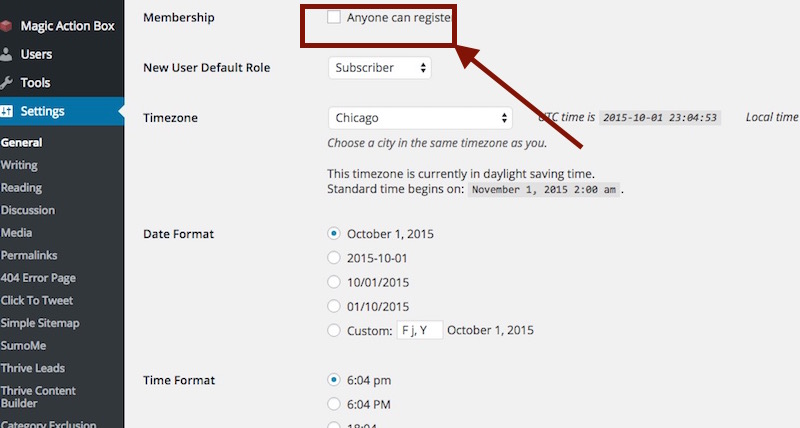This screenshot has height=428, width=800.
Task: Open the Thrive Leads menu item
Action: click(32, 368)
